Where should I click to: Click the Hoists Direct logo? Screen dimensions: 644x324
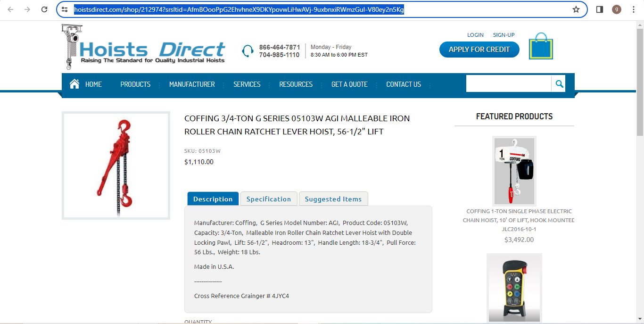(143, 47)
